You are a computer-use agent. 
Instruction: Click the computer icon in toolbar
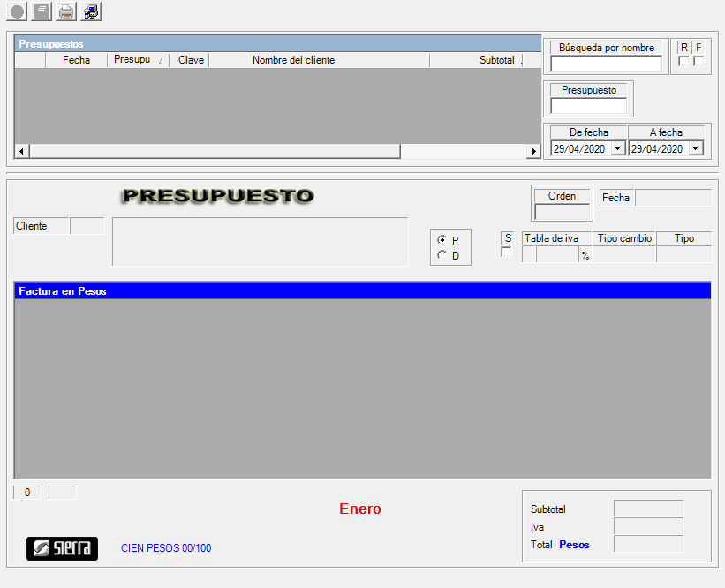pos(91,11)
